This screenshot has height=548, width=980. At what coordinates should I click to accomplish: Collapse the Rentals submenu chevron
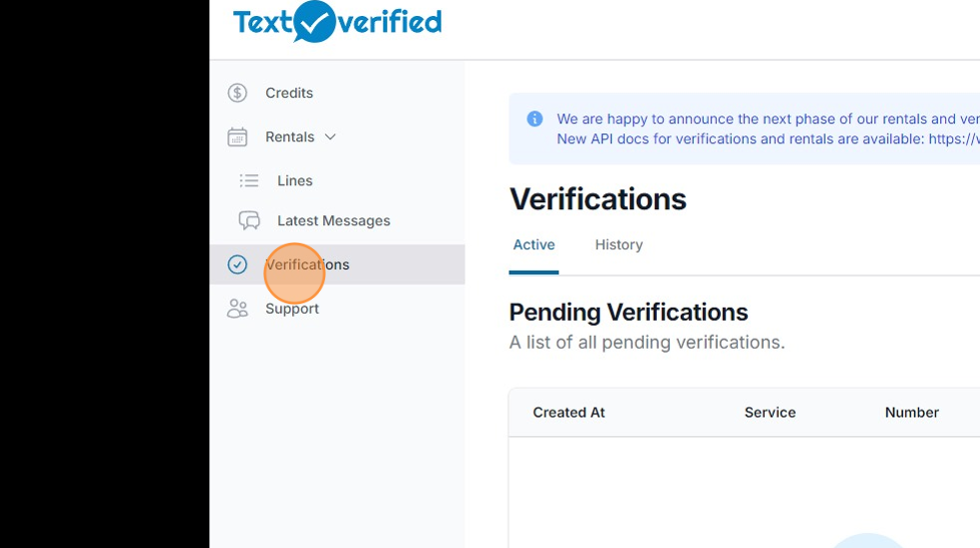[x=330, y=137]
